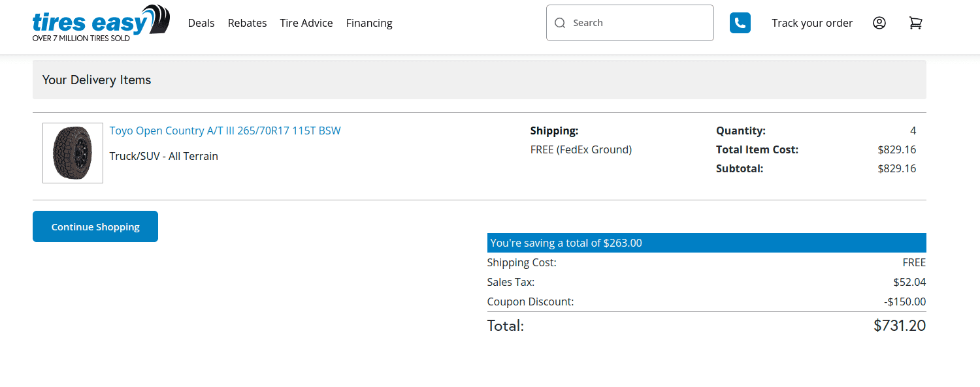Select the Total Item Cost value $829.16
Image resolution: width=980 pixels, height=387 pixels.
tap(897, 149)
